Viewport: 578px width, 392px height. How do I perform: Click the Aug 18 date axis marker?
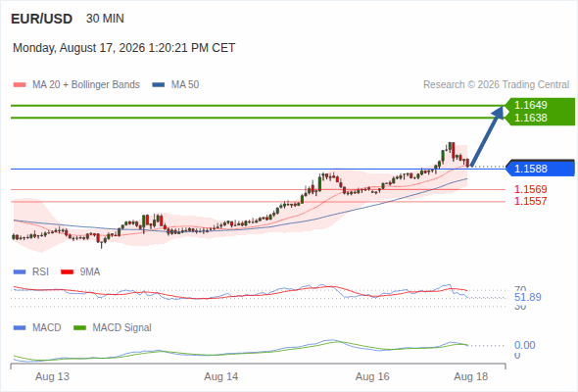471,377
